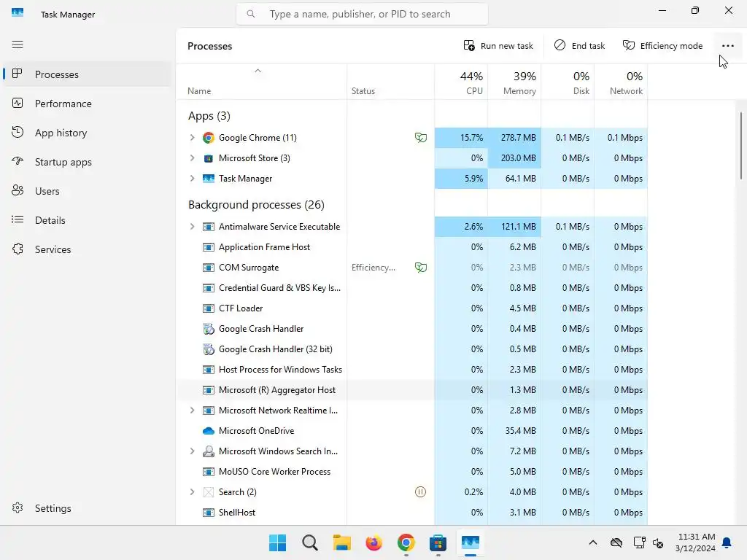Open Task Manager Settings
The height and width of the screenshot is (560, 747).
(x=88, y=508)
